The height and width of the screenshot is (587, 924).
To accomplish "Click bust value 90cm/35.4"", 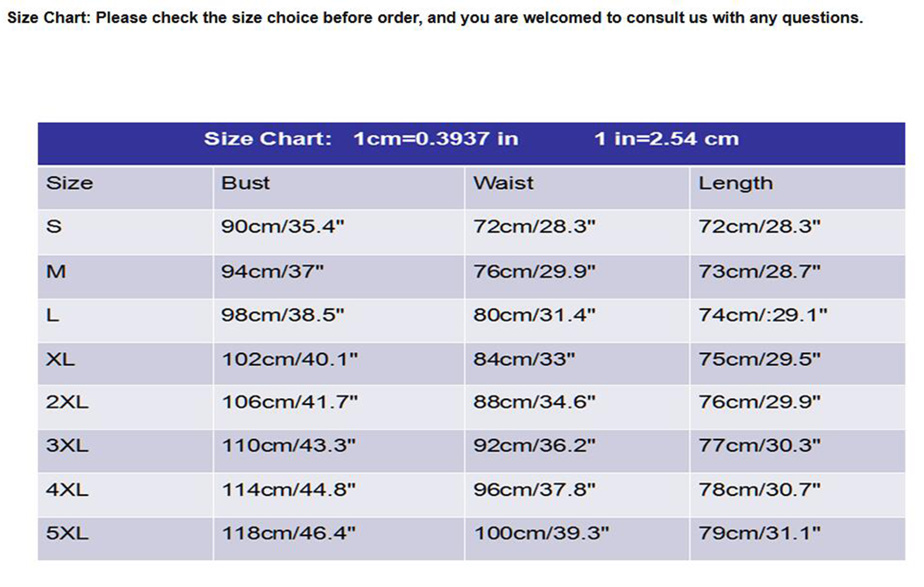I will click(283, 226).
